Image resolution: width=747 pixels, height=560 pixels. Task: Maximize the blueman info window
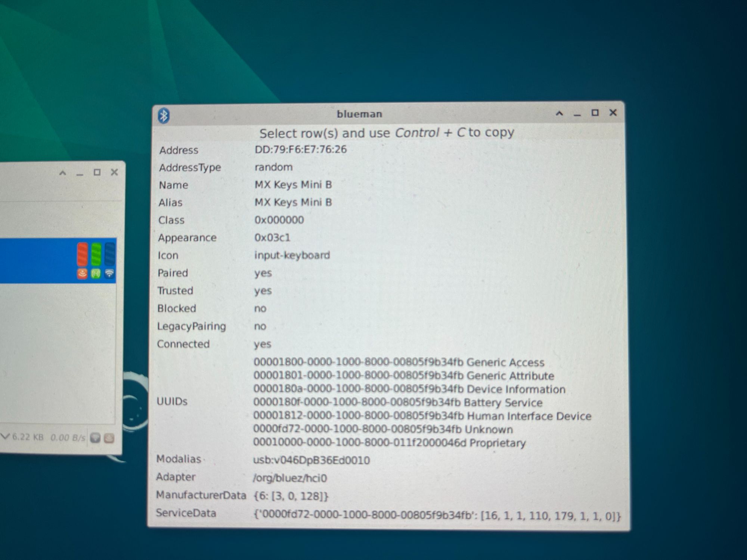click(x=595, y=112)
